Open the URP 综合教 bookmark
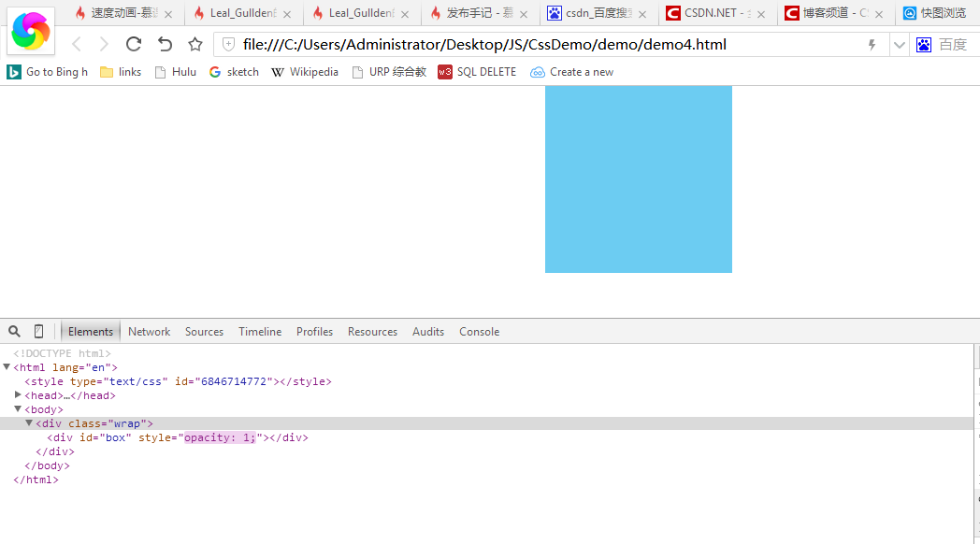Image resolution: width=980 pixels, height=544 pixels. 389,72
